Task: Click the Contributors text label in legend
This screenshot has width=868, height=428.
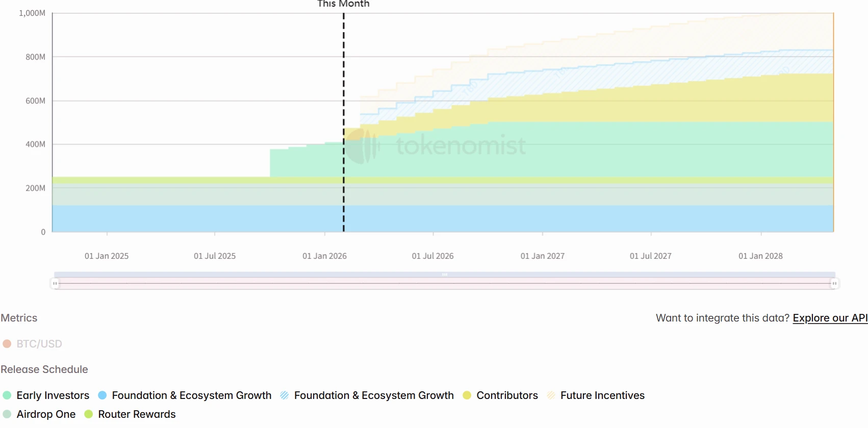Action: pyautogui.click(x=507, y=395)
